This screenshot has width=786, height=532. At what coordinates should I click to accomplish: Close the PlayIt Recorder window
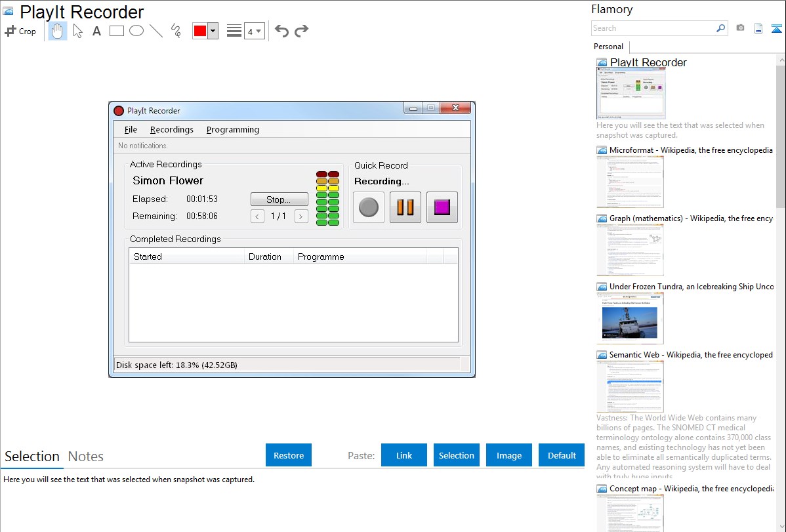(x=455, y=108)
